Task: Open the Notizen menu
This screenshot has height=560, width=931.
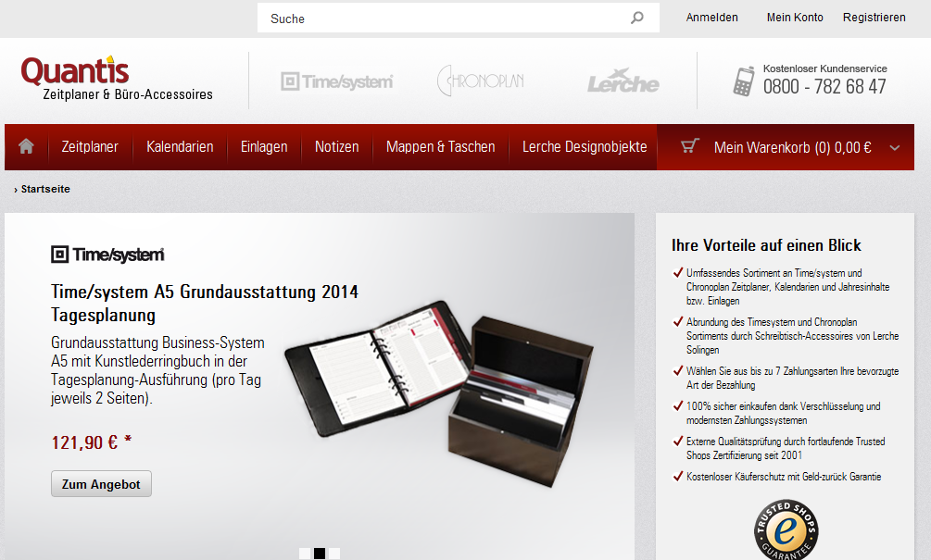Action: coord(336,146)
